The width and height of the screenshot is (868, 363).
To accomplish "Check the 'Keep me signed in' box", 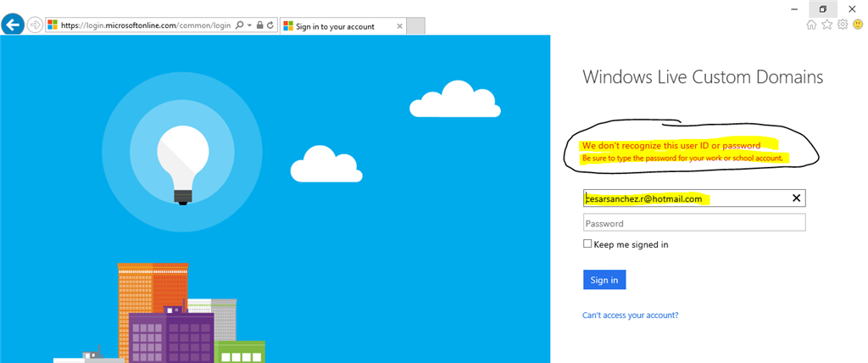I will (x=587, y=243).
